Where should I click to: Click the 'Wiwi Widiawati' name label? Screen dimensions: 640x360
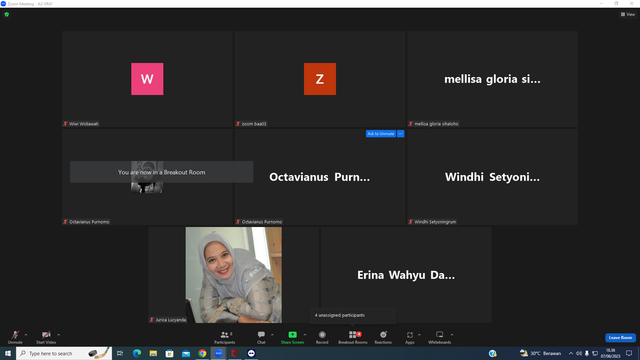[84, 124]
